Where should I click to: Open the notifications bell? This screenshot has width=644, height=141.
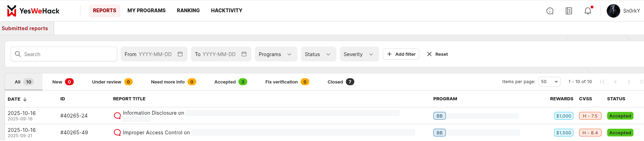(588, 11)
